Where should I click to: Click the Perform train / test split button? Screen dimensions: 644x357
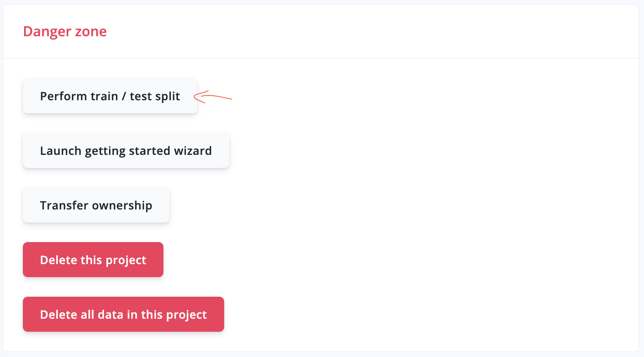click(x=110, y=96)
